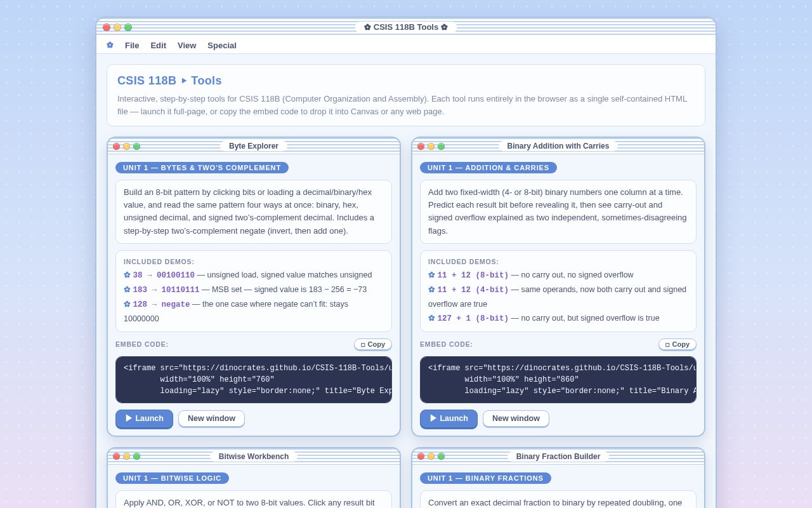Select the Byte Explorer iframe embed code block
This screenshot has height=508, width=812.
(x=254, y=380)
